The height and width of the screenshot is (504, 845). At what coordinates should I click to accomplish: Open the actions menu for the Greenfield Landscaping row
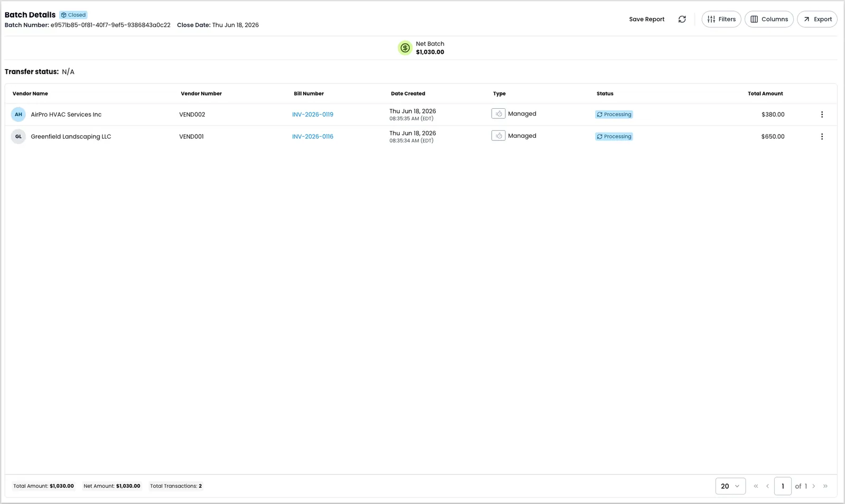pyautogui.click(x=822, y=137)
